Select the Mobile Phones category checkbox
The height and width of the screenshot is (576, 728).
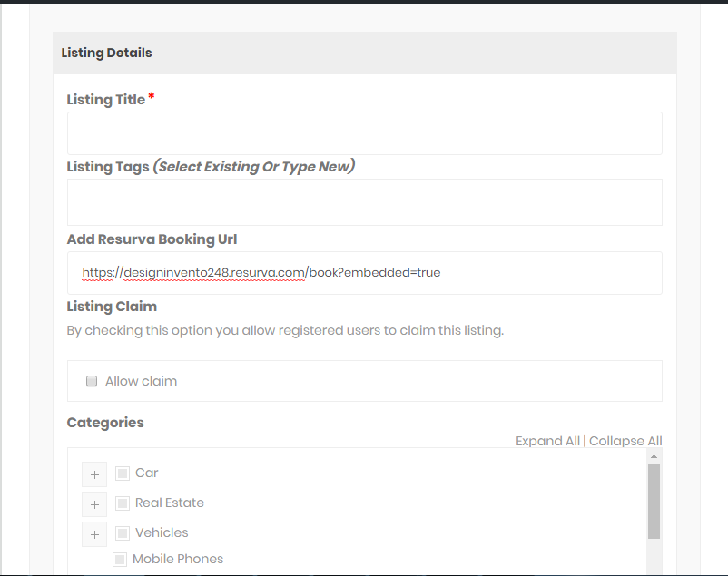click(x=120, y=560)
